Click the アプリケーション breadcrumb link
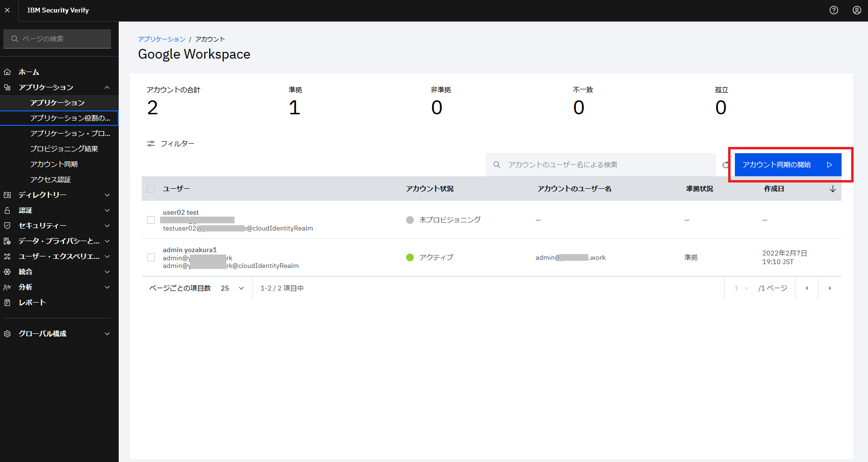This screenshot has width=868, height=462. [x=161, y=39]
